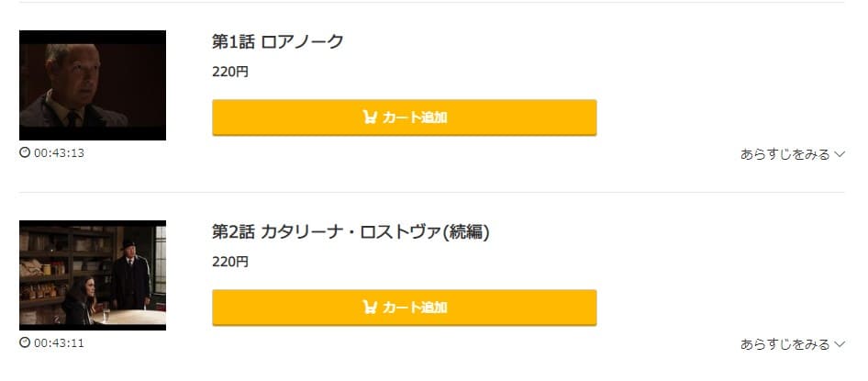Image resolution: width=868 pixels, height=381 pixels.
Task: Click the cart icon on episode 1 button
Action: 370,117
